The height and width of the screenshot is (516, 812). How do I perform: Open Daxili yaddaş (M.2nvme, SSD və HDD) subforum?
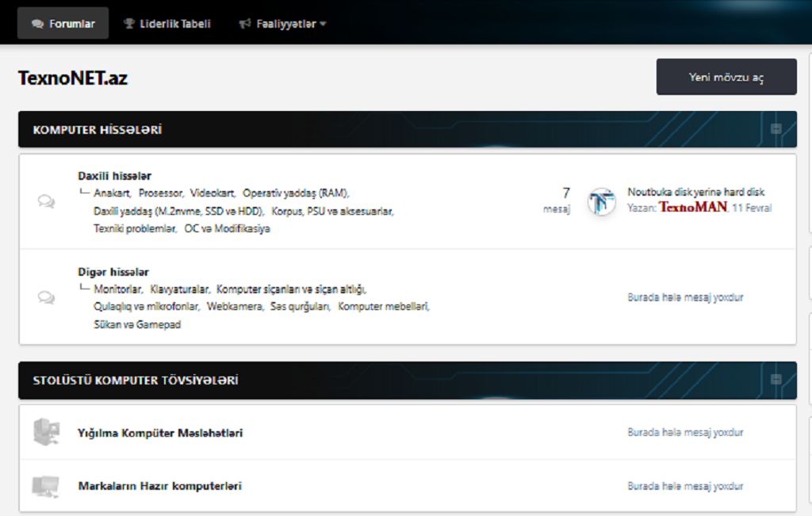click(178, 211)
